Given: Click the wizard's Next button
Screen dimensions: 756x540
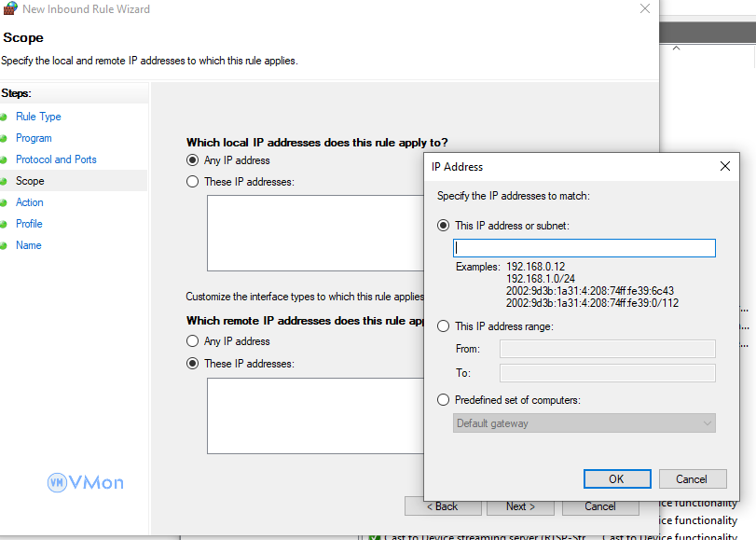Looking at the screenshot, I should click(520, 506).
